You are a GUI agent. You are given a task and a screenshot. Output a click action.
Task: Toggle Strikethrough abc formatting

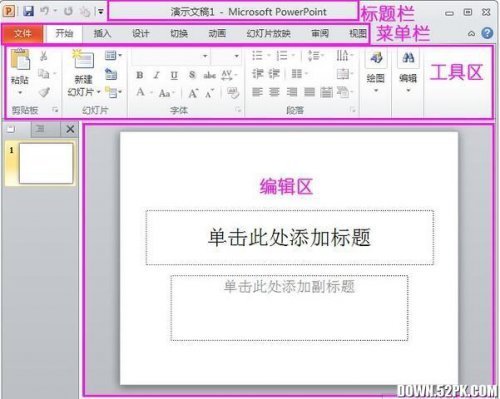tap(210, 75)
